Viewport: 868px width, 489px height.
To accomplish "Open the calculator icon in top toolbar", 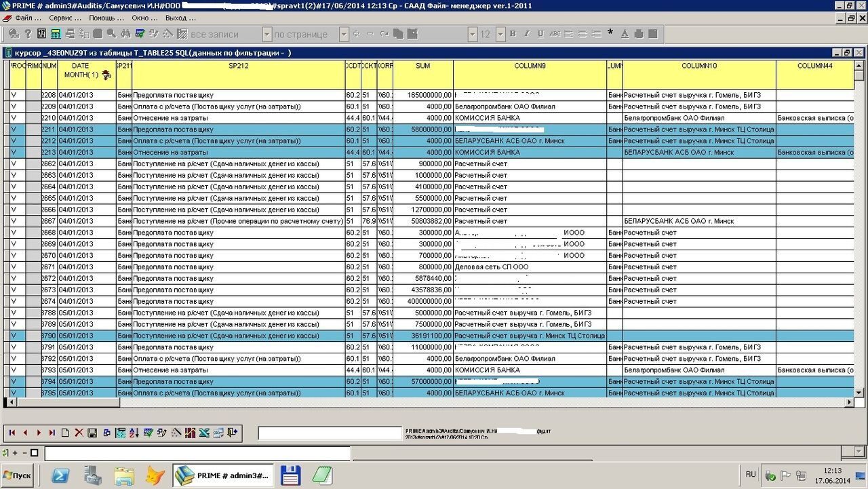I will point(41,34).
